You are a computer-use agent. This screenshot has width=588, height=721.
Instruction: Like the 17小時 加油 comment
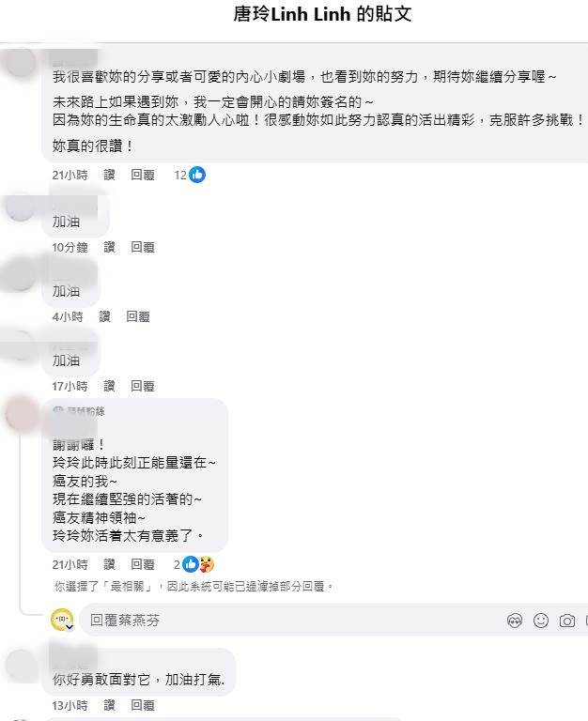coord(109,386)
